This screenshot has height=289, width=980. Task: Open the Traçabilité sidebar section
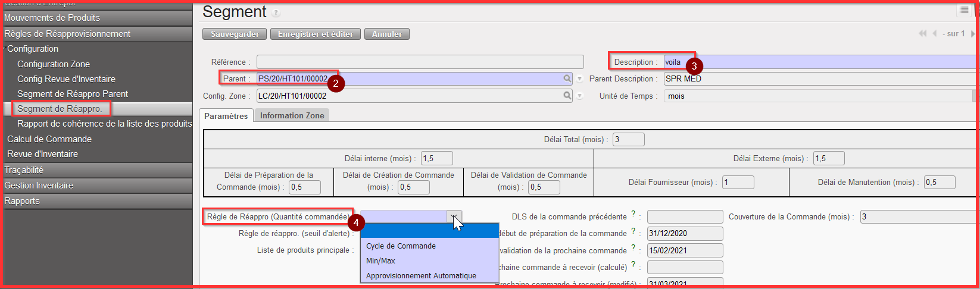point(24,170)
